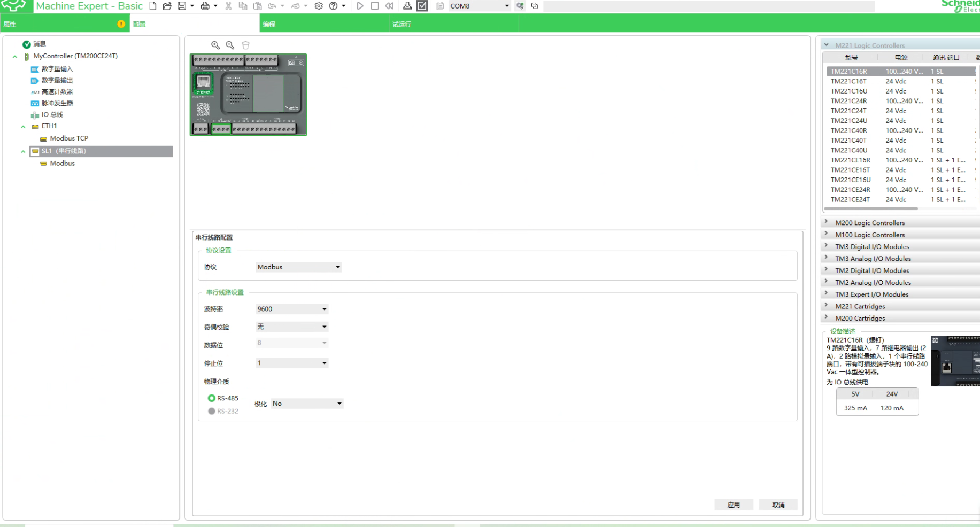This screenshot has height=527, width=980.
Task: Open the 波特率 baud rate dropdown
Action: point(292,309)
